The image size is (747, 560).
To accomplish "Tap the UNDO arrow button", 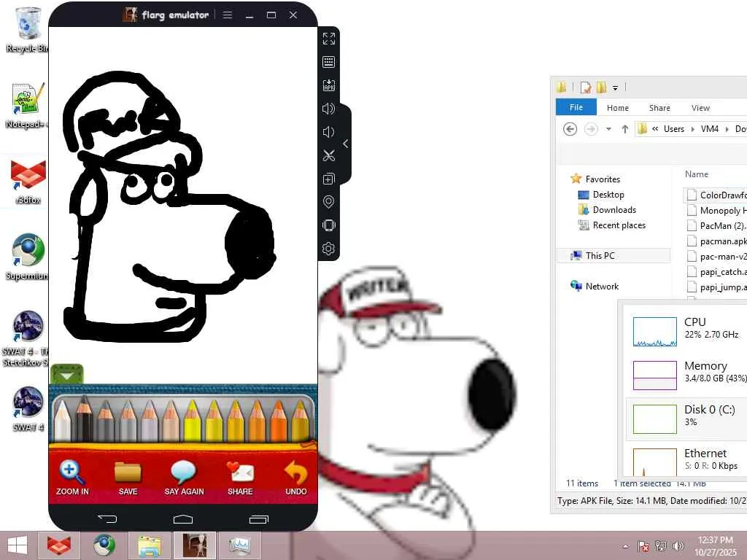I will pyautogui.click(x=296, y=478).
